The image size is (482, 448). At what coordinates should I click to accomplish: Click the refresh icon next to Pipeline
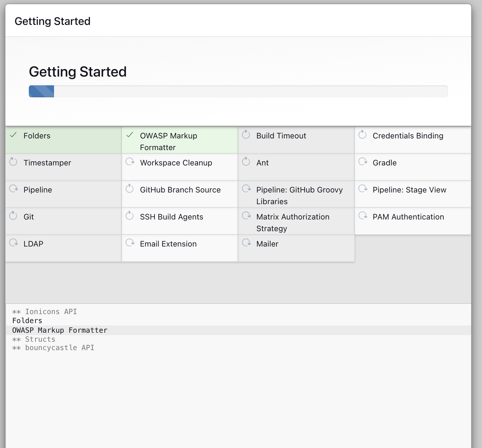coord(14,189)
